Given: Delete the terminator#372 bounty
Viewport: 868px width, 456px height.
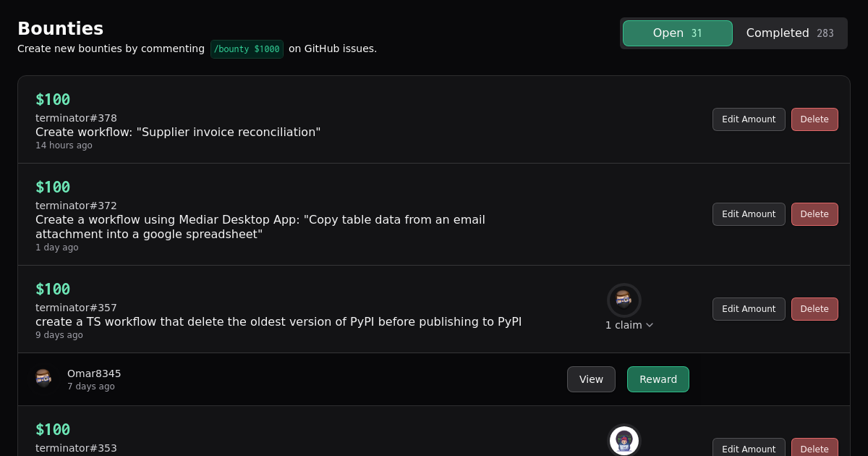Looking at the screenshot, I should [814, 214].
